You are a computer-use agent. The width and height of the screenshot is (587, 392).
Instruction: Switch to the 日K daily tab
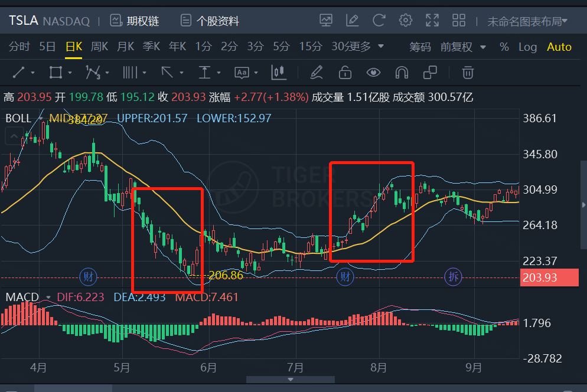pyautogui.click(x=74, y=47)
